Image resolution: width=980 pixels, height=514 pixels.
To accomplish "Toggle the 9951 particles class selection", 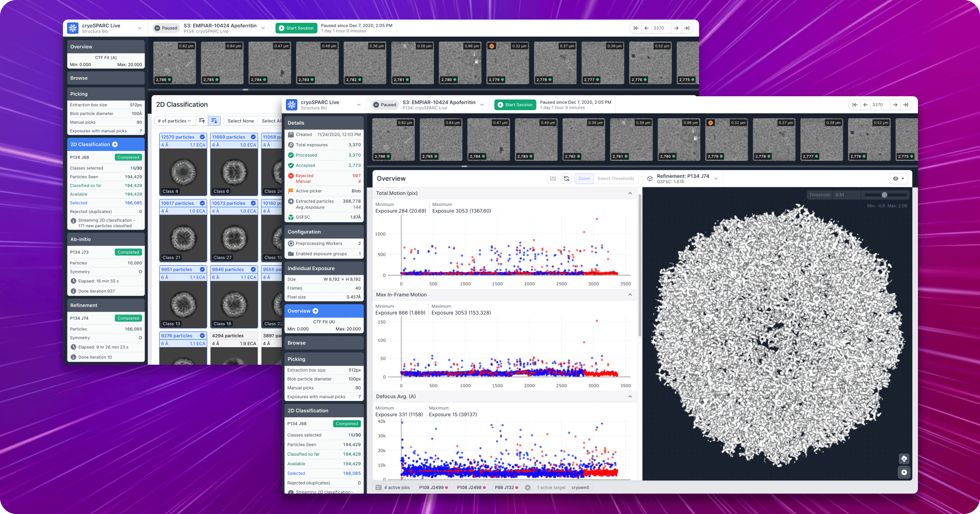I will coord(202,270).
